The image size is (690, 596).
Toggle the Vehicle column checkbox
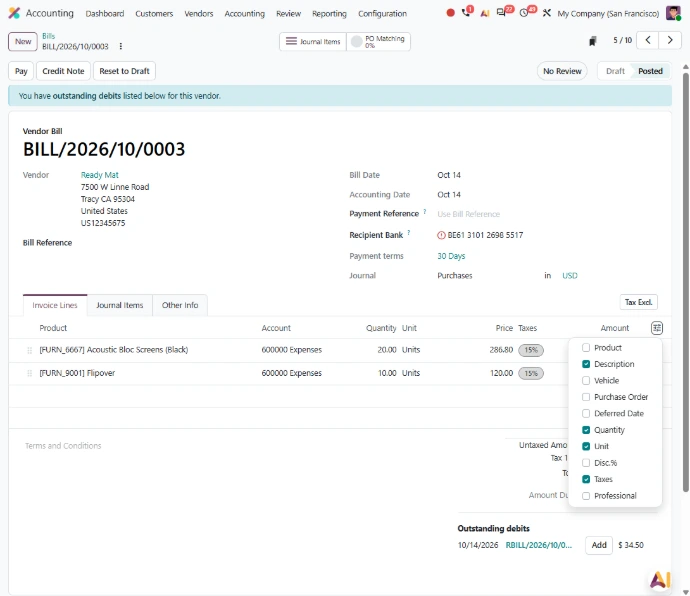[586, 380]
